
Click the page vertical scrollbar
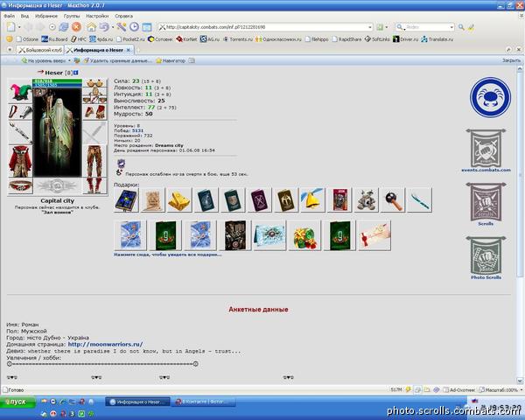click(520, 224)
